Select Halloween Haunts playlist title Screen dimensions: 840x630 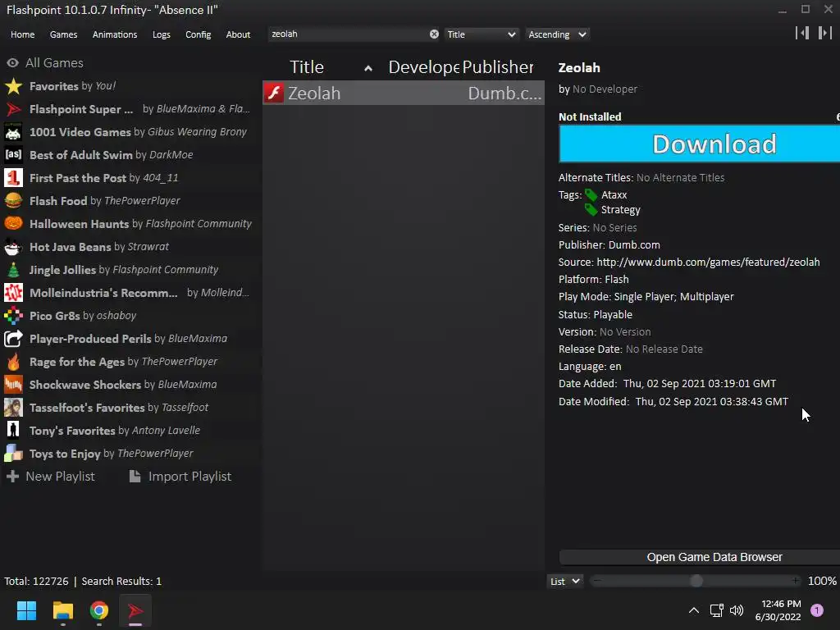point(80,224)
